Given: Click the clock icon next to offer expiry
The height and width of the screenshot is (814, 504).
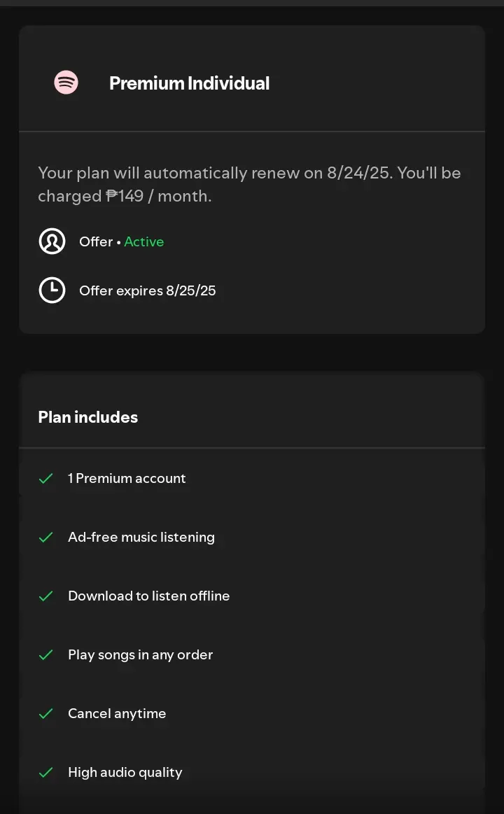Looking at the screenshot, I should tap(52, 290).
